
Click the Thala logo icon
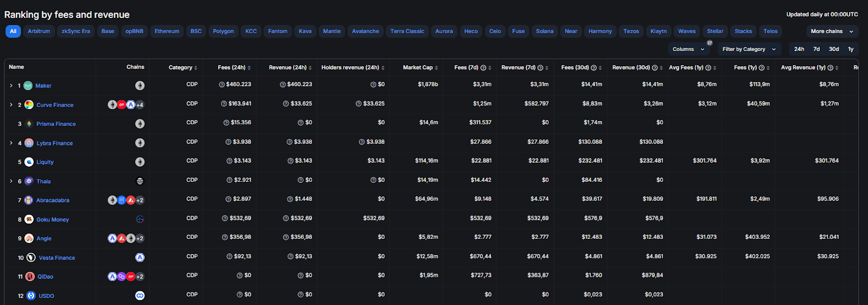click(29, 181)
